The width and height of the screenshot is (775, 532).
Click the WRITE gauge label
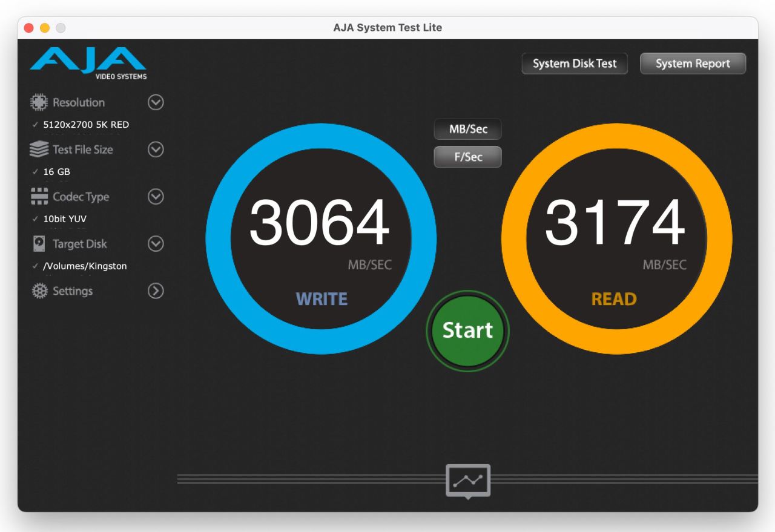(x=322, y=299)
